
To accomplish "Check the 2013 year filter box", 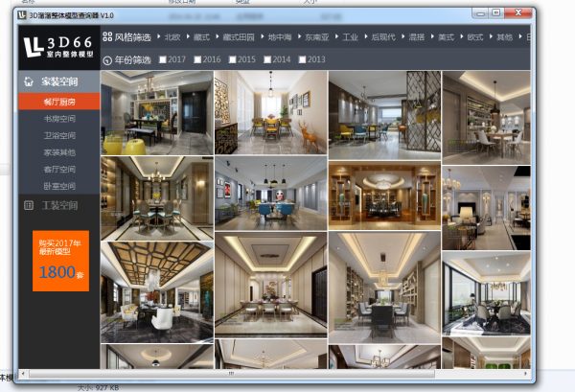I will (301, 59).
